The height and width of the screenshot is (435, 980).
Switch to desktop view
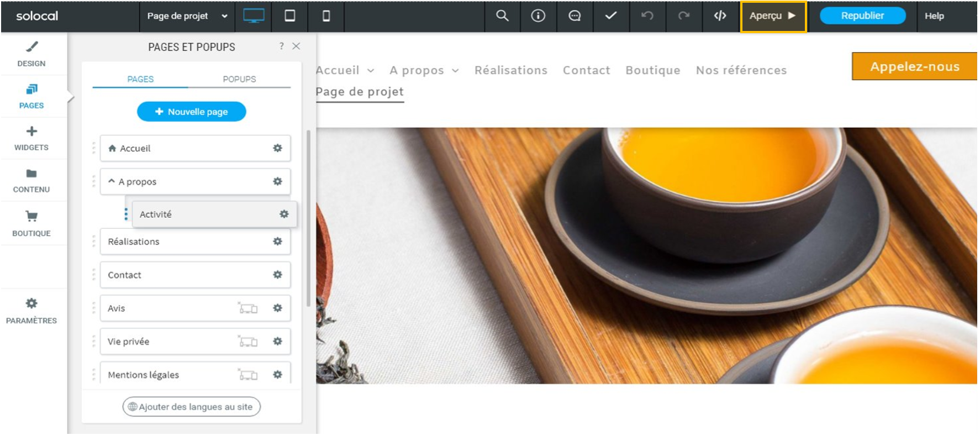254,16
